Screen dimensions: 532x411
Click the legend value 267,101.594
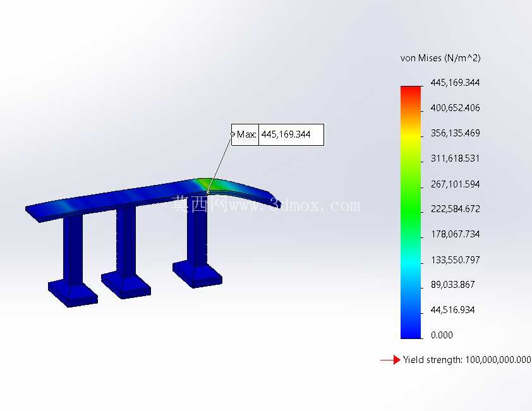(x=455, y=184)
